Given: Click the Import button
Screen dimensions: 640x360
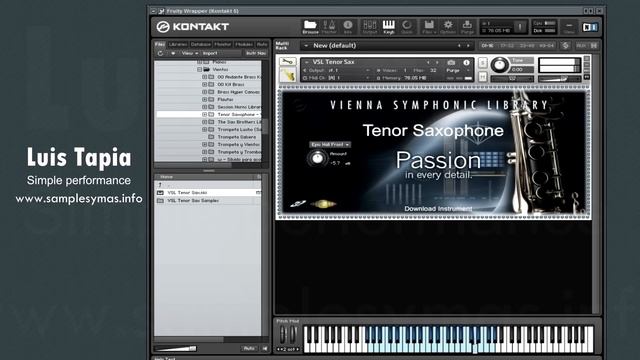Looking at the screenshot, I should tap(210, 53).
